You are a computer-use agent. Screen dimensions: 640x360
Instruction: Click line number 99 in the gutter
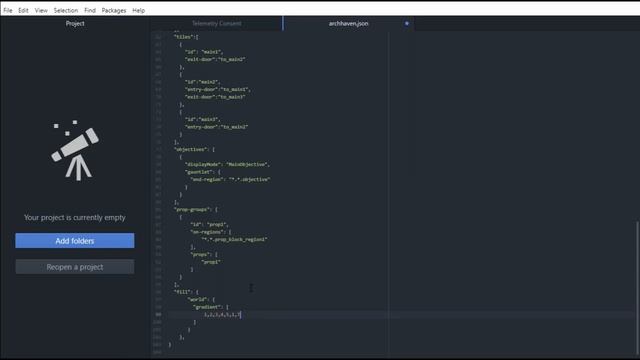point(158,315)
